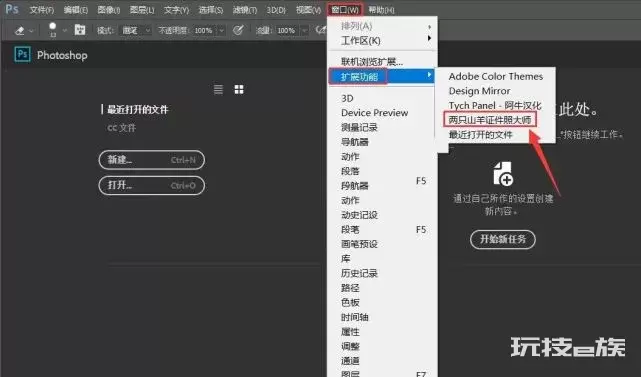Screen dimensions: 641x377
Task: Toggle pressure for opacity icon
Action: (x=238, y=30)
